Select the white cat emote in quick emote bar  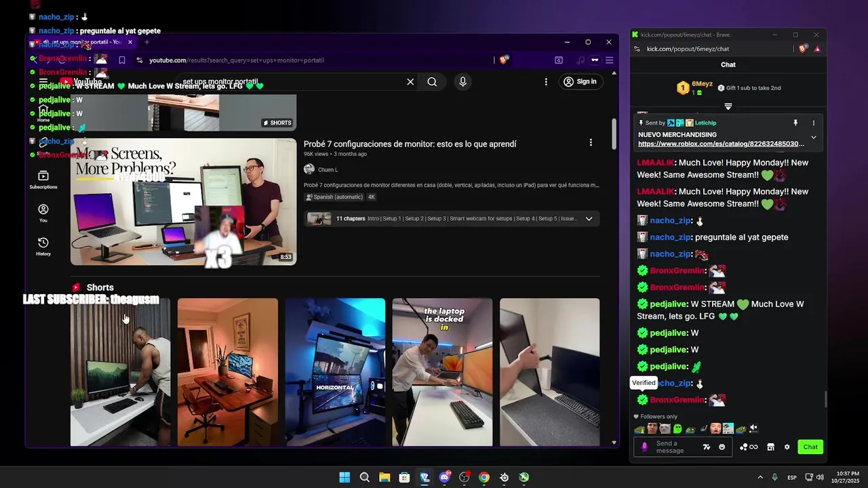pyautogui.click(x=665, y=428)
